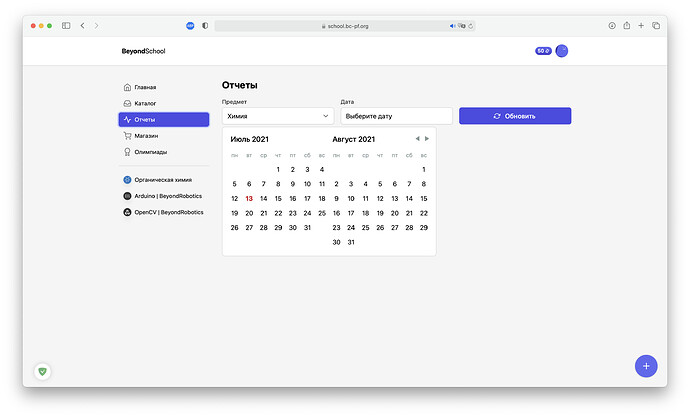Open the OpenCV | BeyondRobotics course
This screenshot has height=417, width=690.
coord(168,212)
